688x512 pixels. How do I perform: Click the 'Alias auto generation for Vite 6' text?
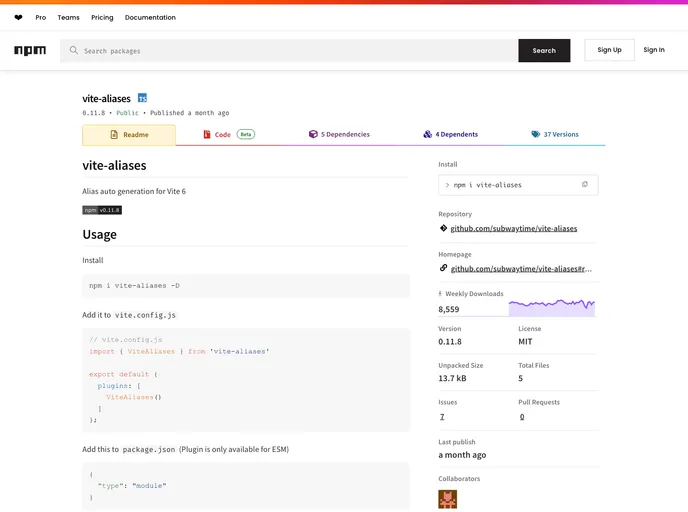coord(134,191)
